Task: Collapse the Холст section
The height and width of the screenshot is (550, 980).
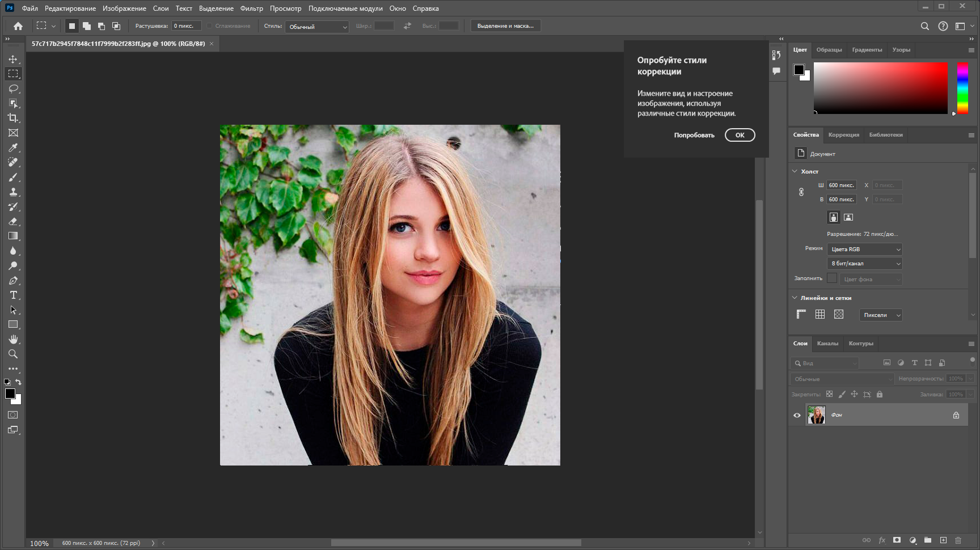Action: (x=795, y=171)
